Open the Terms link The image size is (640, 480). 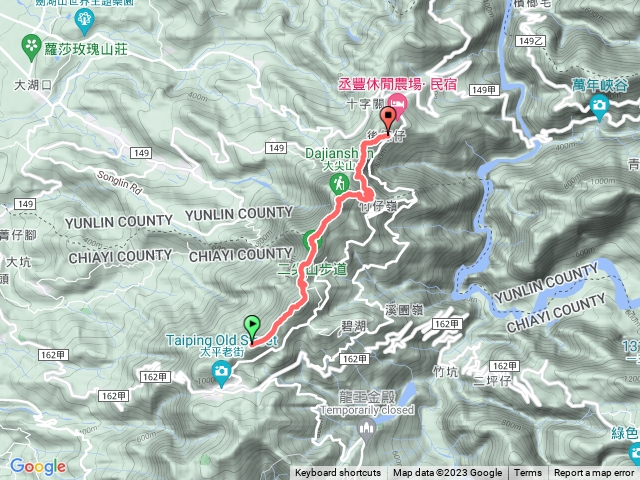click(x=527, y=473)
